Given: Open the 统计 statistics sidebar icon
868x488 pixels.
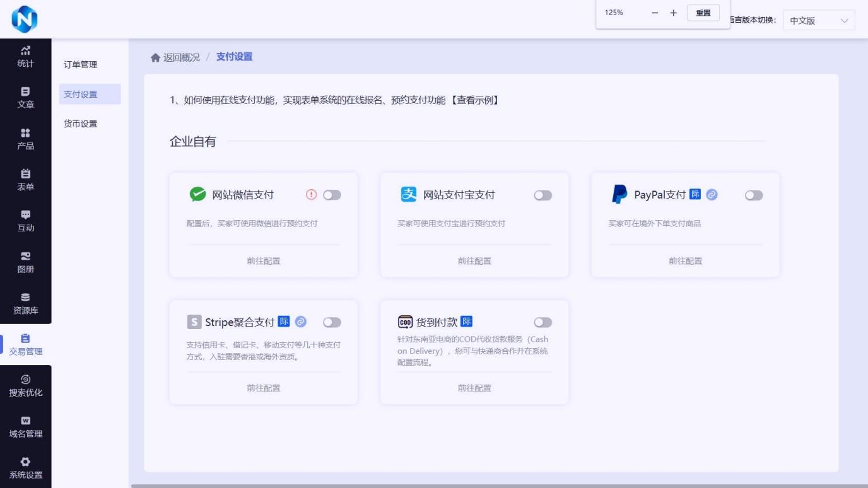Looking at the screenshot, I should (25, 50).
